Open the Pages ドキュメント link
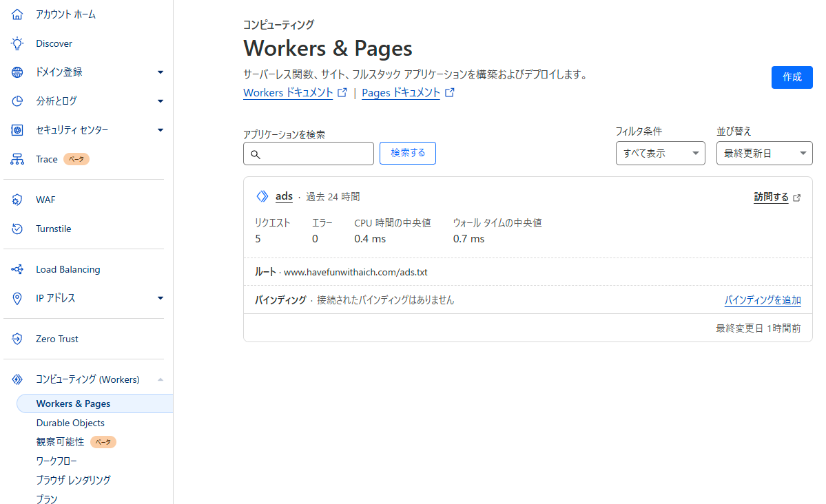Screen dimensions: 826x504 click(x=400, y=93)
